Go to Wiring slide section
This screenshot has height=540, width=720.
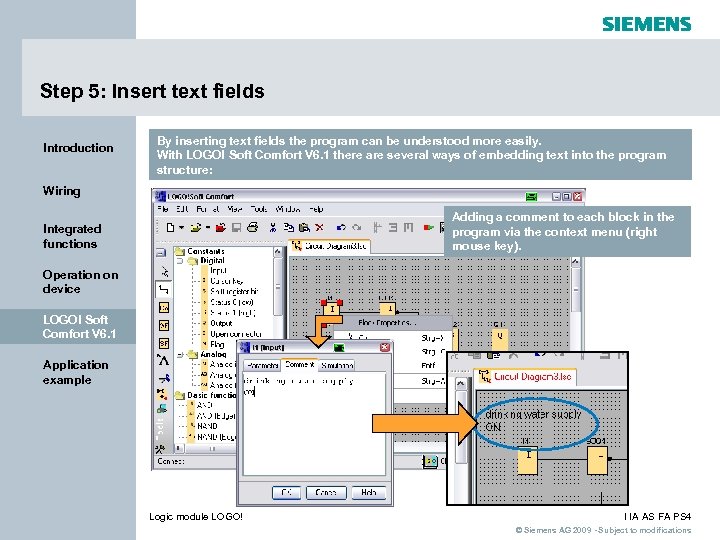(62, 191)
